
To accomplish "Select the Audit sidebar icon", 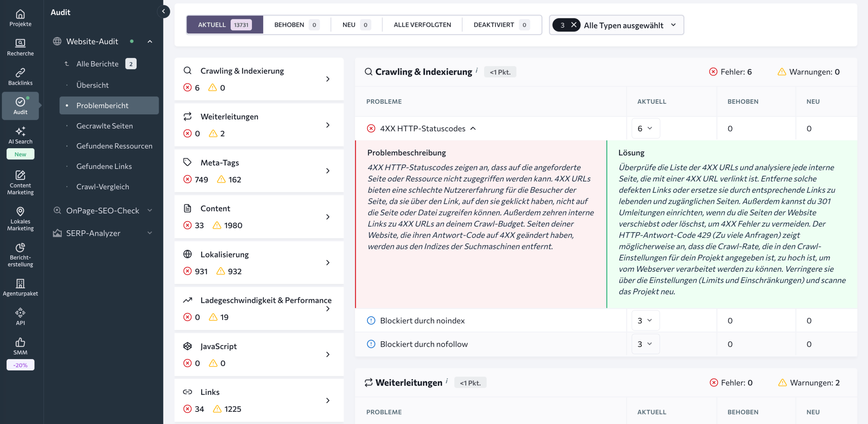I will 20,106.
